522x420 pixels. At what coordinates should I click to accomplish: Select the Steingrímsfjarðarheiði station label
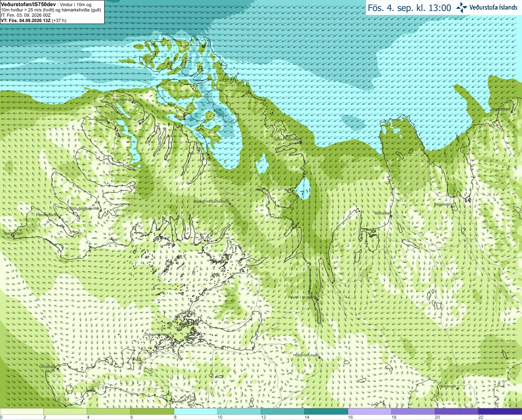click(x=211, y=201)
